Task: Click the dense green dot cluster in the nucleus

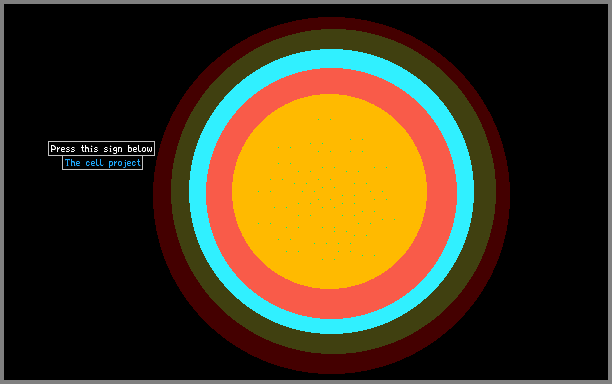Action: (x=326, y=191)
